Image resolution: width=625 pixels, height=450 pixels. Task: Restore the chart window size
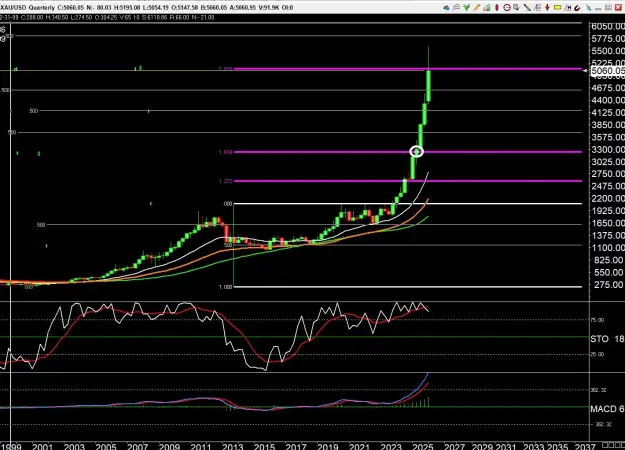coord(608,8)
